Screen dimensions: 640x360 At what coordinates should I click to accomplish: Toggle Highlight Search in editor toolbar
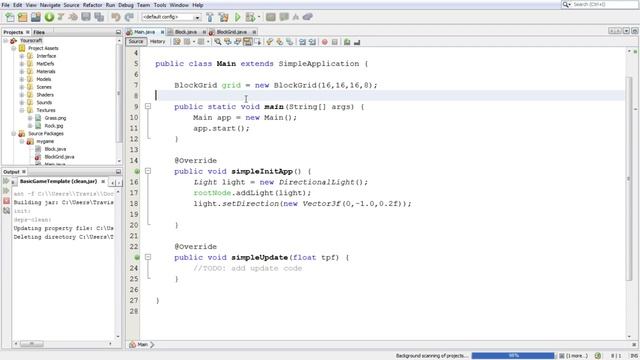tap(248, 42)
